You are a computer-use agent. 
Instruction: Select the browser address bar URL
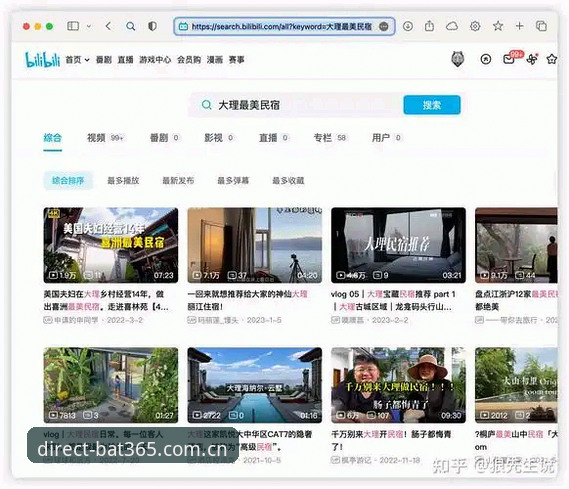[x=282, y=26]
